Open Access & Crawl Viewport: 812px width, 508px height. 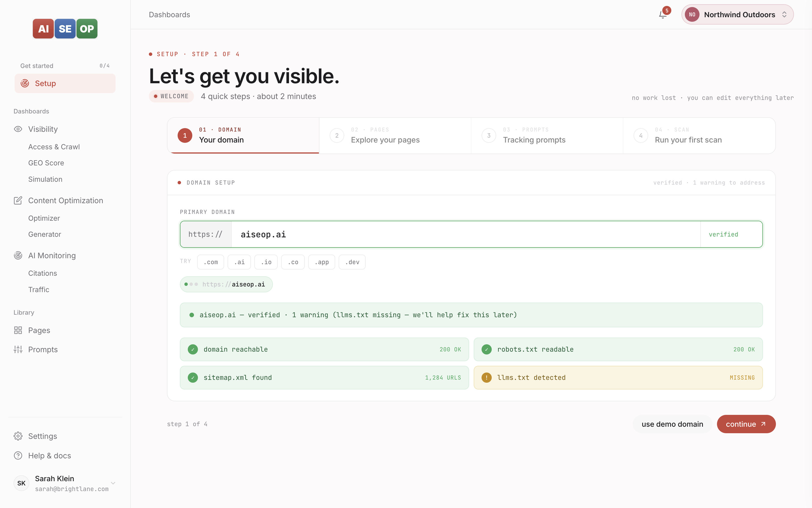click(54, 147)
